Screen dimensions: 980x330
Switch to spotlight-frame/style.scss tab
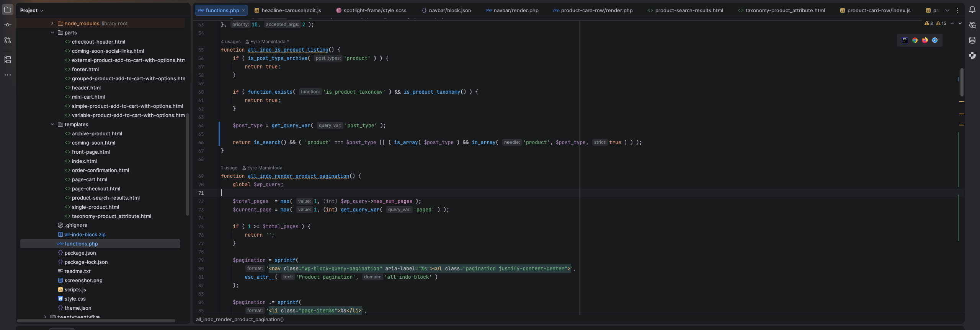coord(371,10)
